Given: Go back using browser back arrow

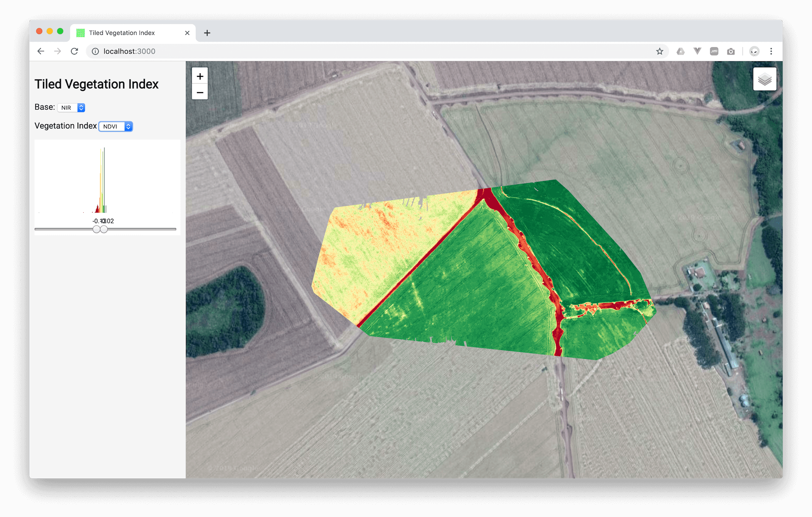Looking at the screenshot, I should coord(41,51).
